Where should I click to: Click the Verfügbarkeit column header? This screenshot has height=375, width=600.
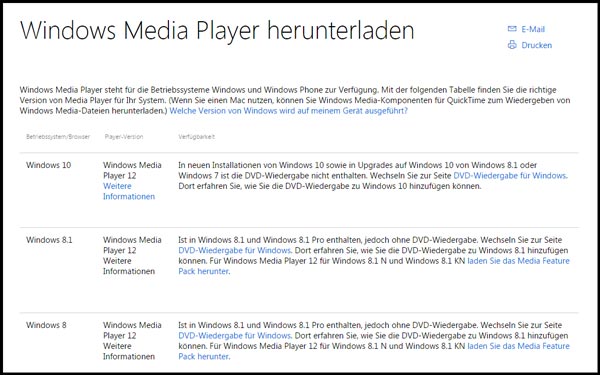pyautogui.click(x=197, y=137)
